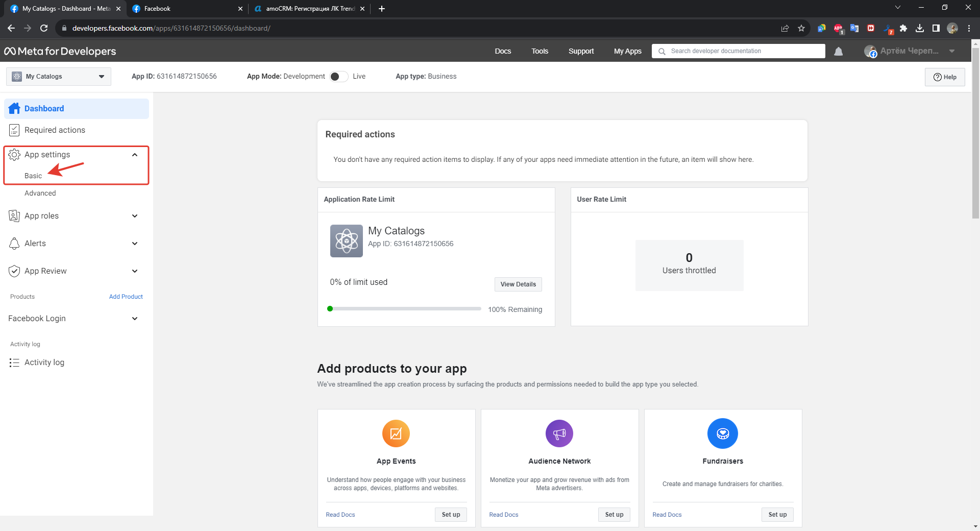This screenshot has height=531, width=980.
Task: Click the View Details button
Action: click(x=518, y=284)
